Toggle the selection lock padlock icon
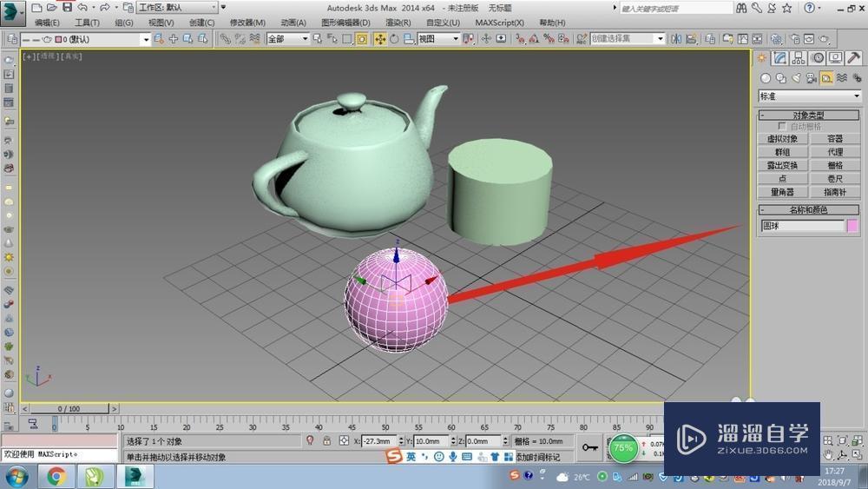This screenshot has height=489, width=868. point(326,441)
